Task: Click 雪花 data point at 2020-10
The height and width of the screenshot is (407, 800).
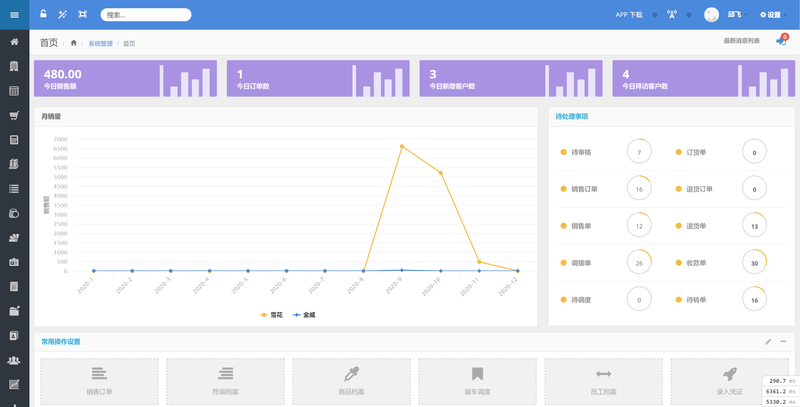Action: click(441, 173)
